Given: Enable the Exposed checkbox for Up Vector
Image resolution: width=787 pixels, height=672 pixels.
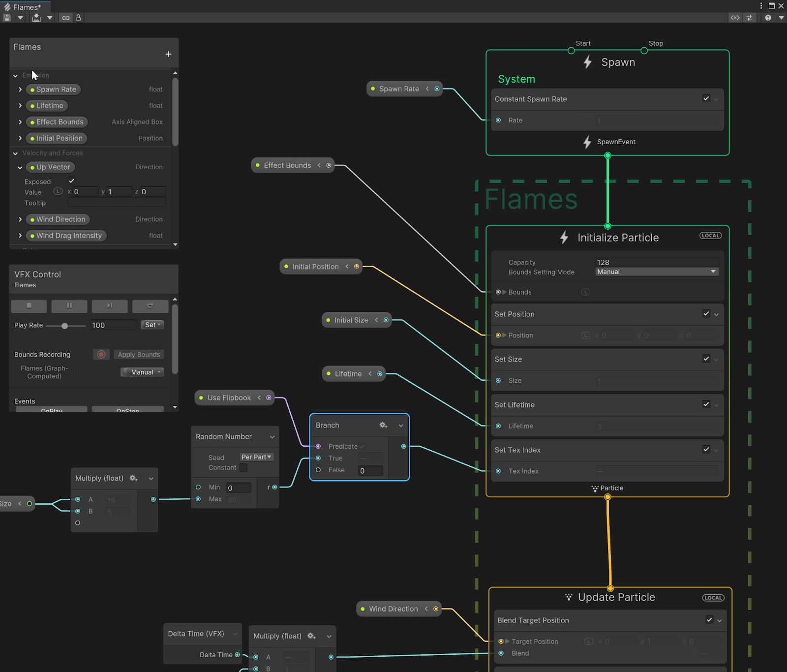Looking at the screenshot, I should (71, 181).
